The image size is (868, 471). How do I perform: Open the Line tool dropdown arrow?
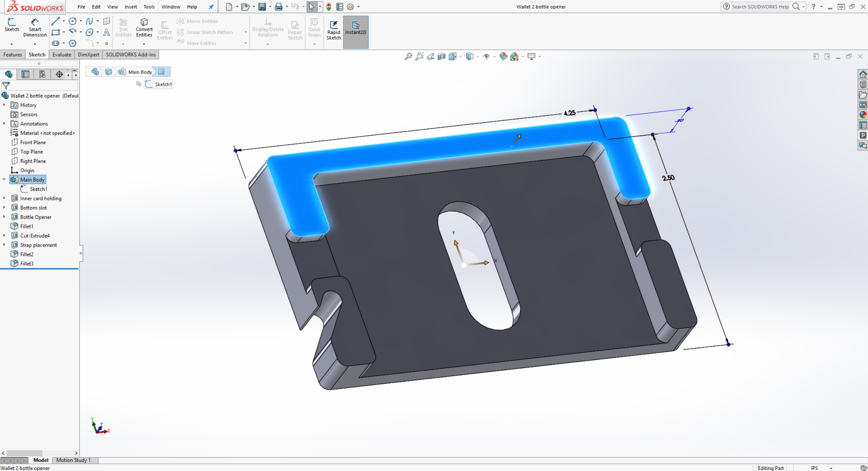click(63, 21)
